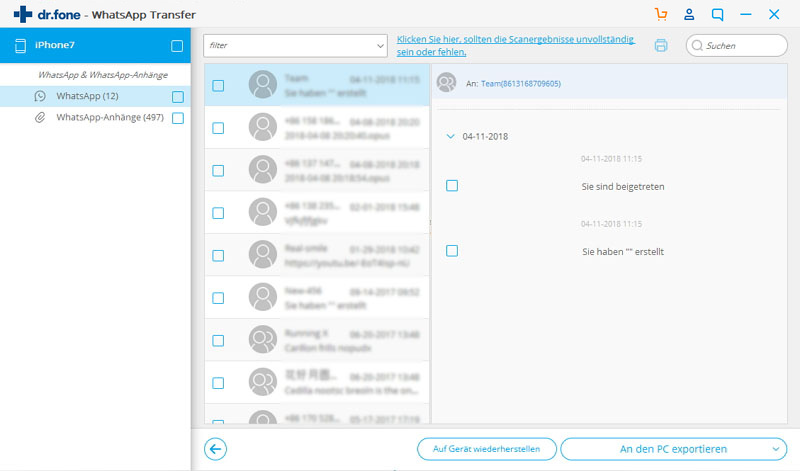Click the back arrow button
800x471 pixels.
point(215,449)
